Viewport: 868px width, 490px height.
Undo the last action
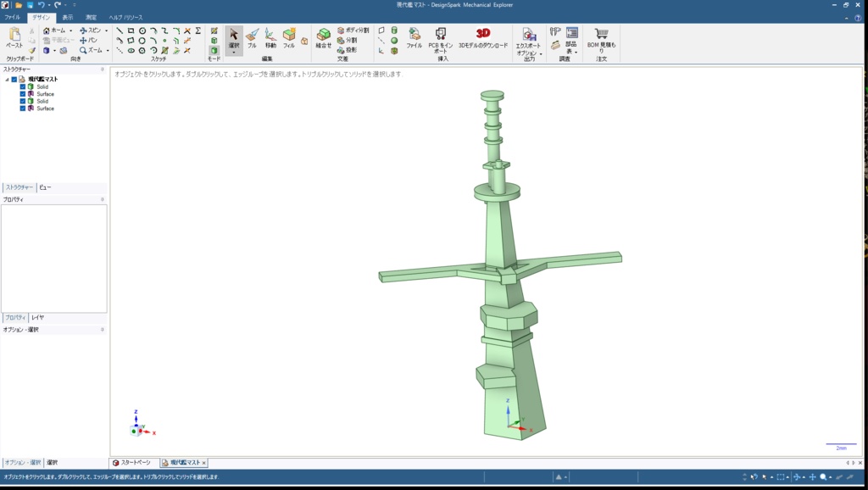pos(41,5)
